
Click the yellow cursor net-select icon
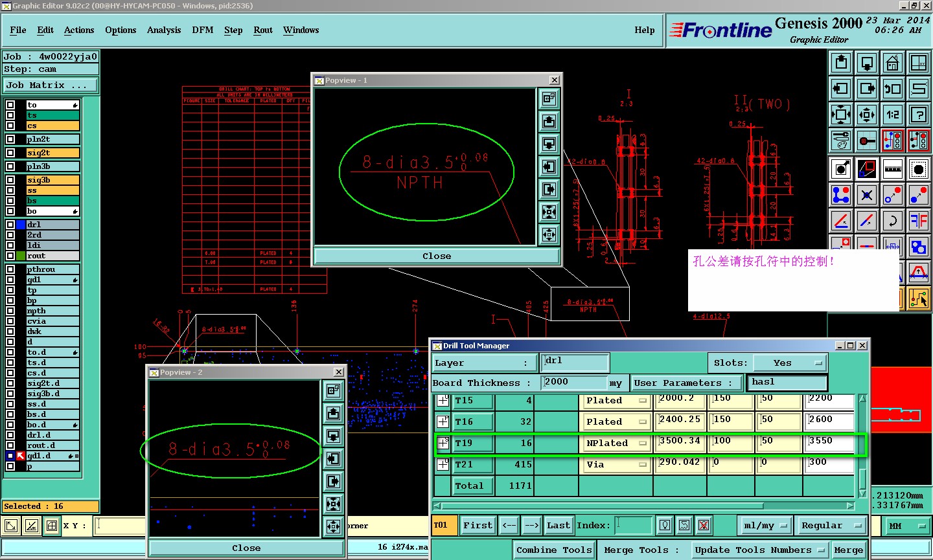click(919, 298)
